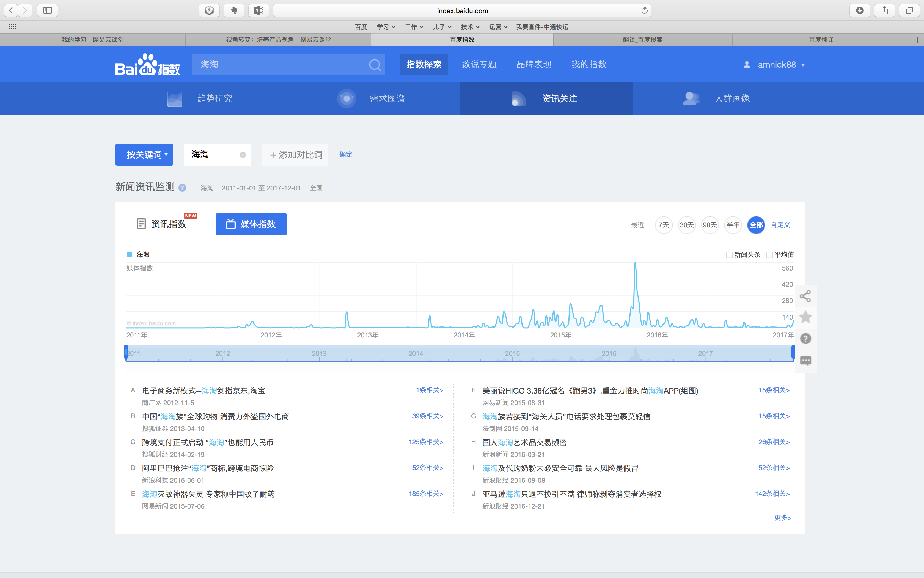Click the side panel help question icon
Screen dimensions: 924x578
[805, 339]
